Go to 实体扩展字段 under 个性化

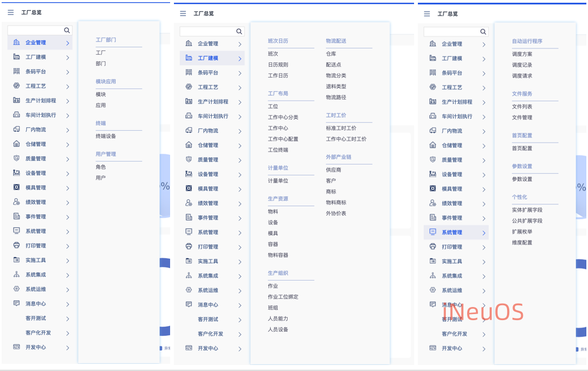pyautogui.click(x=527, y=210)
